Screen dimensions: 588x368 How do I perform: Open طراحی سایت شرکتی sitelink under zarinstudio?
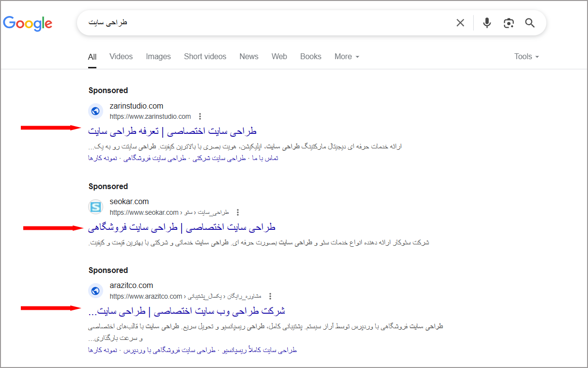(219, 159)
